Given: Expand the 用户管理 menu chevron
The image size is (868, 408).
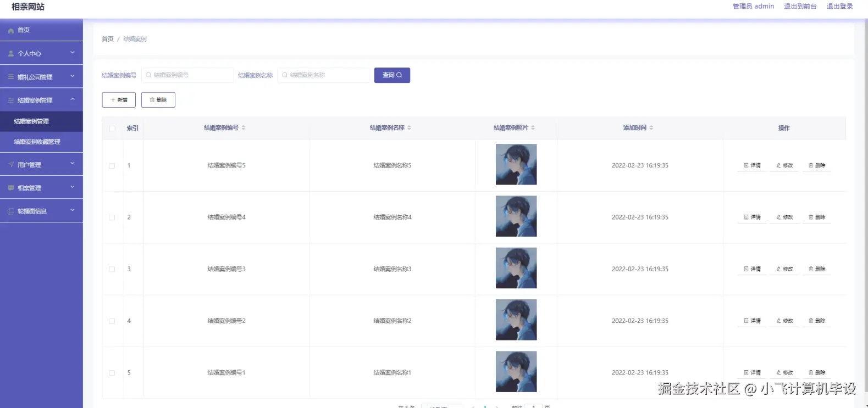Looking at the screenshot, I should click(72, 163).
